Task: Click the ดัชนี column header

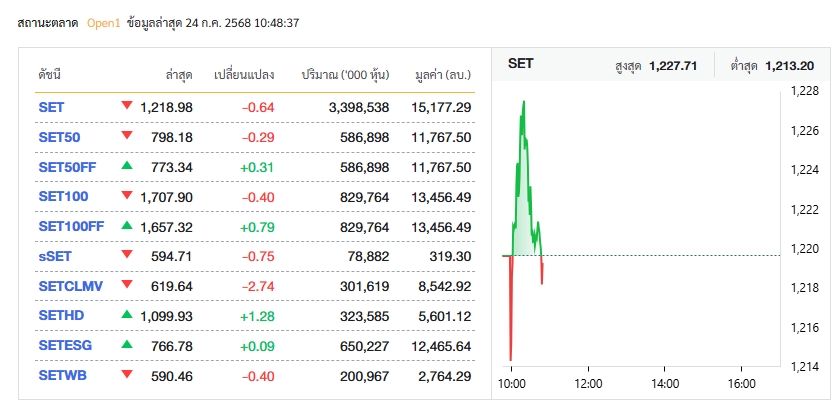Action: pyautogui.click(x=50, y=75)
